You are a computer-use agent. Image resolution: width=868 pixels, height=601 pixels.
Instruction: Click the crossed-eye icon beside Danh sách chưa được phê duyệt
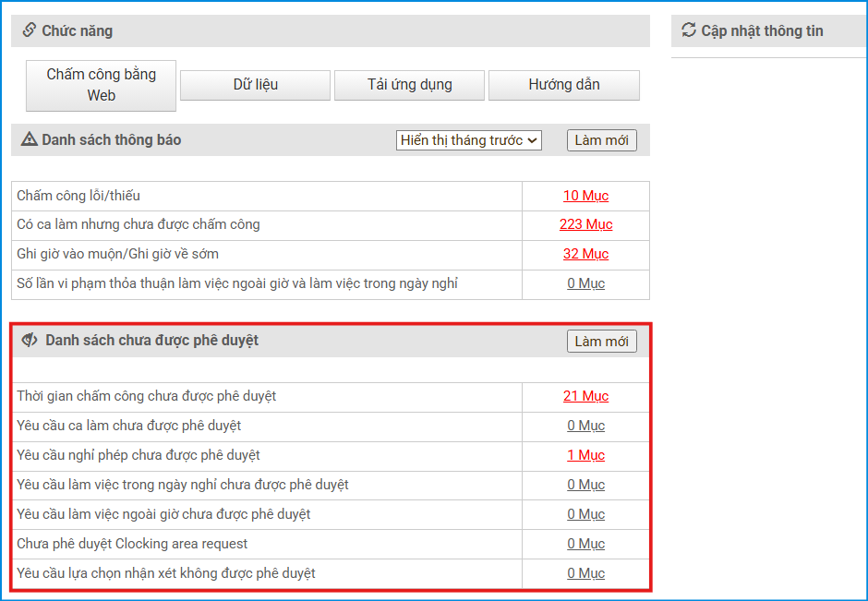tap(30, 341)
